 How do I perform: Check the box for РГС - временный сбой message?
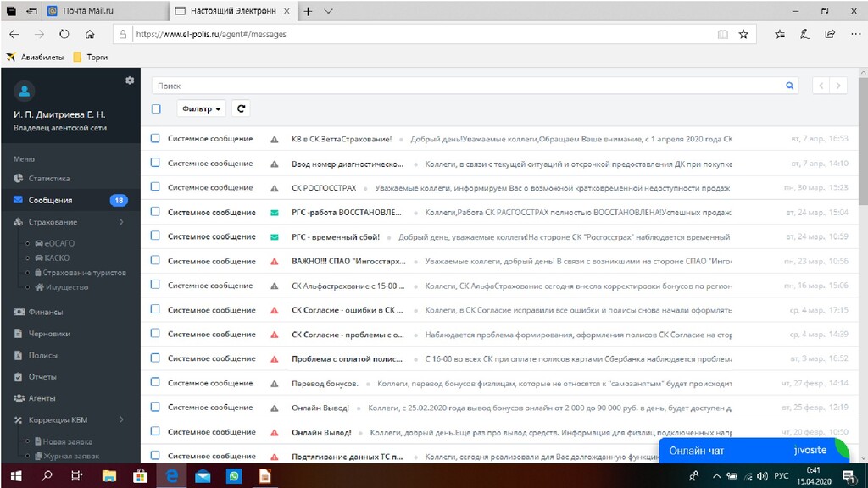(155, 236)
